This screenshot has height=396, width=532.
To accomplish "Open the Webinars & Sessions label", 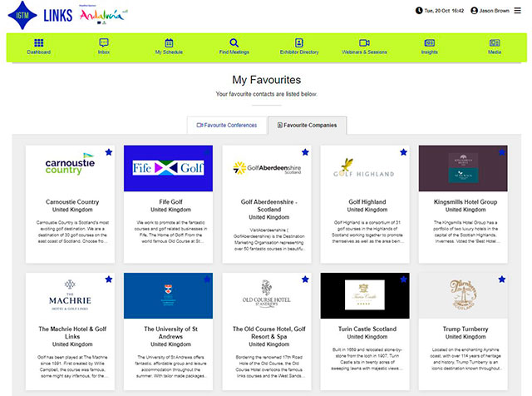I will tap(364, 52).
